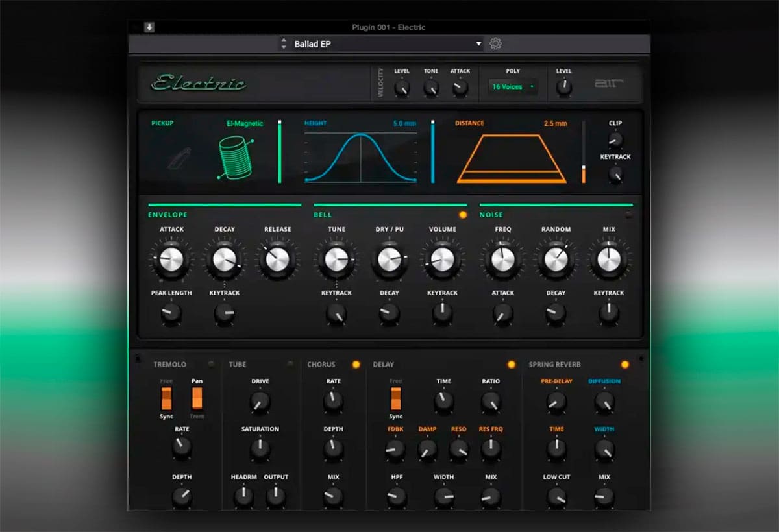Click the Delay Time knob
Screen dimensions: 779x532
(x=444, y=402)
